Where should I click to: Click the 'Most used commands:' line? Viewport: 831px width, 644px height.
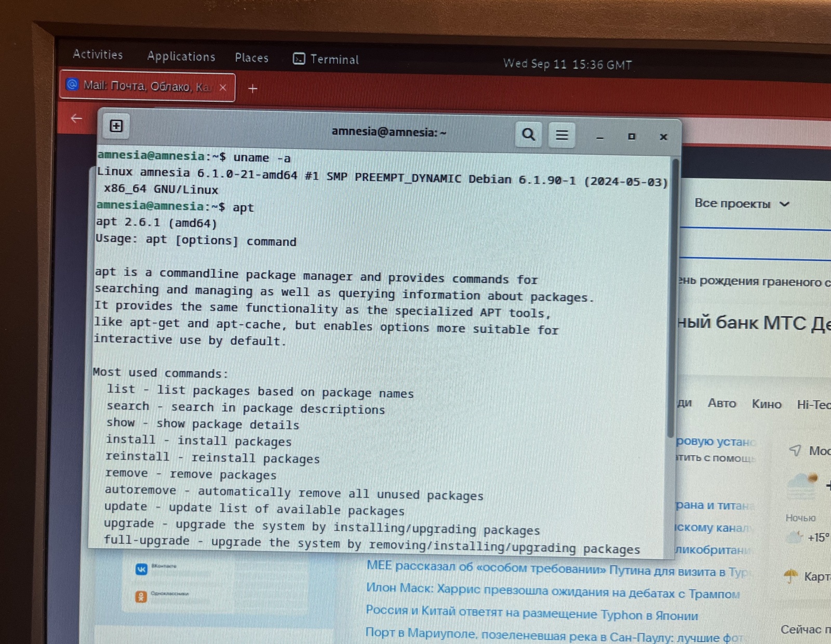click(160, 372)
